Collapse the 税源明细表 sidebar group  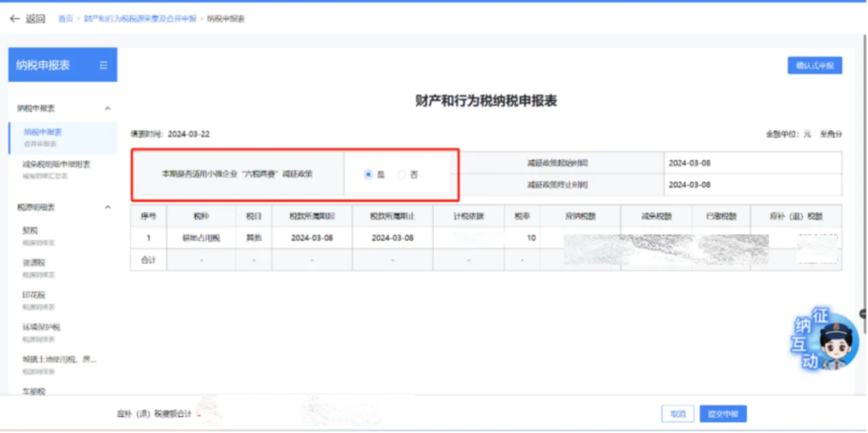click(x=108, y=207)
